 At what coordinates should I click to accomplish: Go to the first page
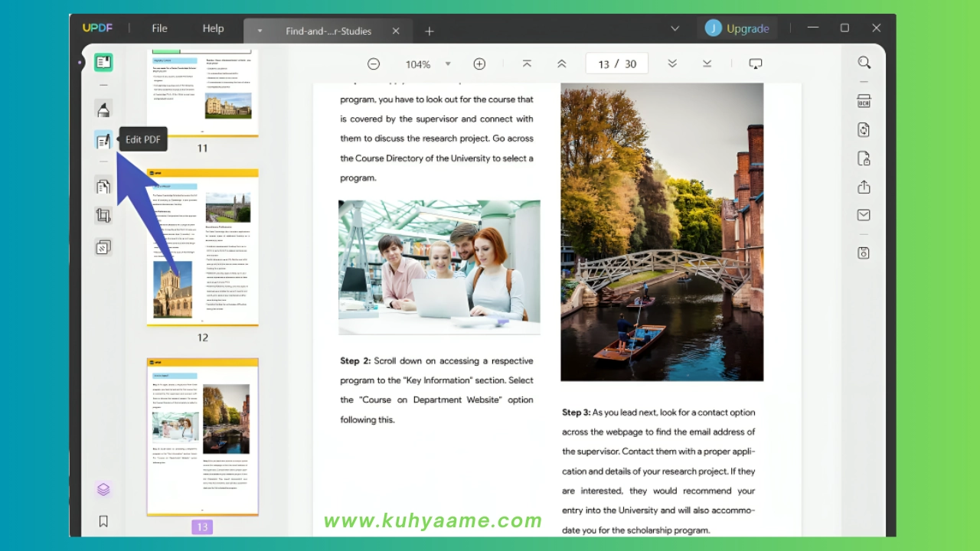[x=527, y=64]
